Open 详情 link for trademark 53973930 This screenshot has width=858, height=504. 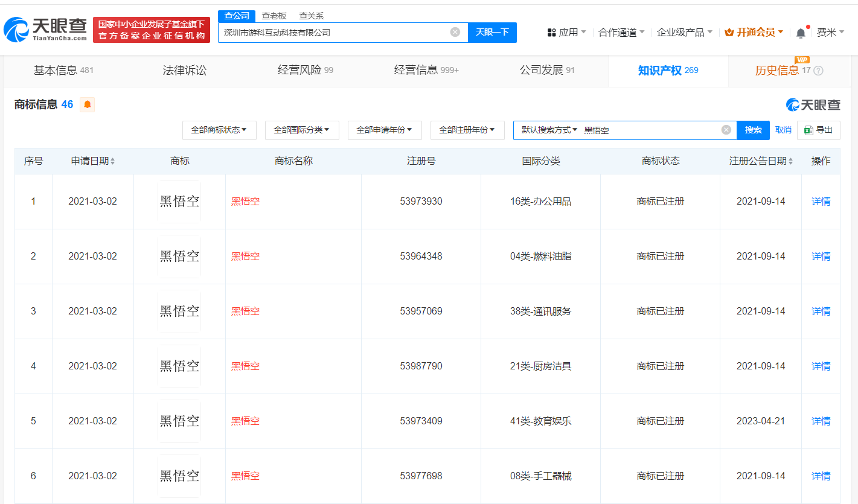821,202
